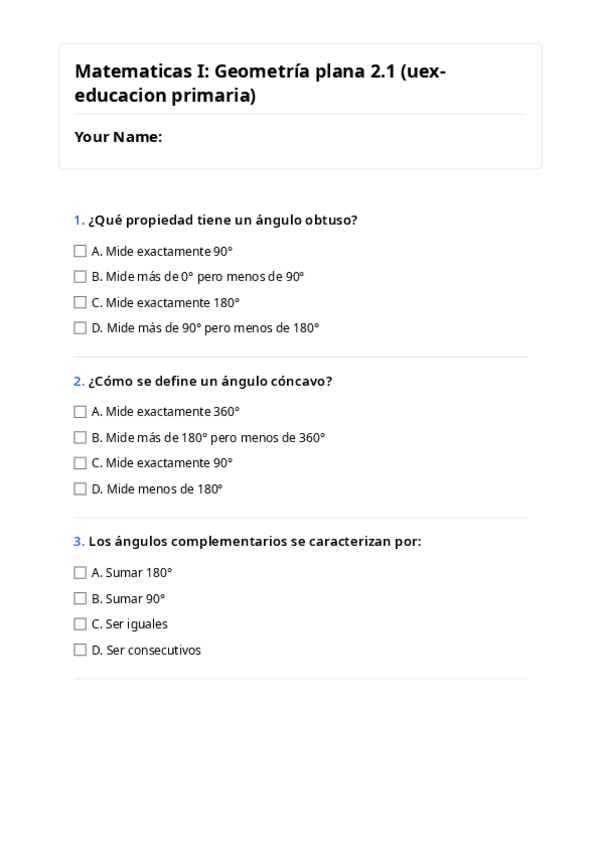Click the blue question number 2
The width and height of the screenshot is (600, 848).
coord(78,381)
